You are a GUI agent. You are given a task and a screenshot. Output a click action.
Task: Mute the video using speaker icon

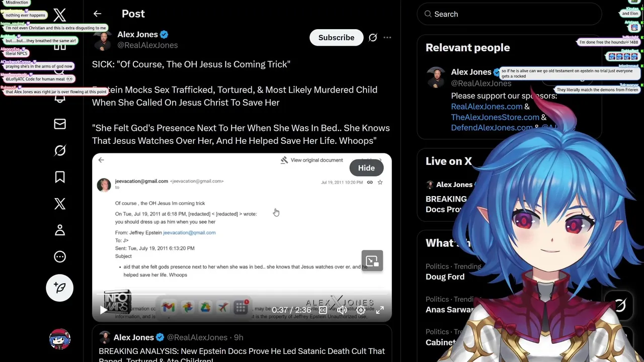pos(342,310)
